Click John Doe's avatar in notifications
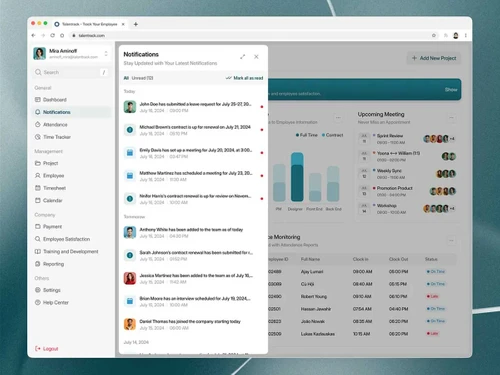This screenshot has width=500, height=375. (x=130, y=107)
